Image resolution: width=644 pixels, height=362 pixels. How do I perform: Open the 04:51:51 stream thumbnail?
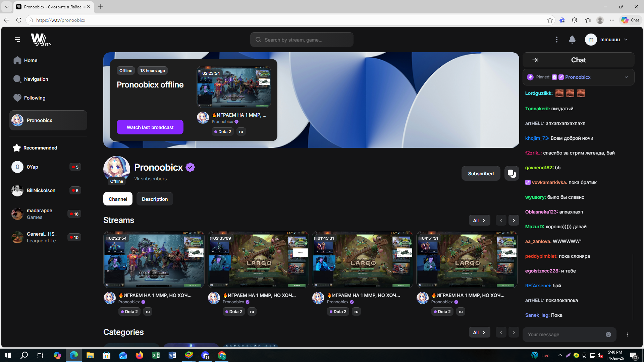pyautogui.click(x=467, y=259)
